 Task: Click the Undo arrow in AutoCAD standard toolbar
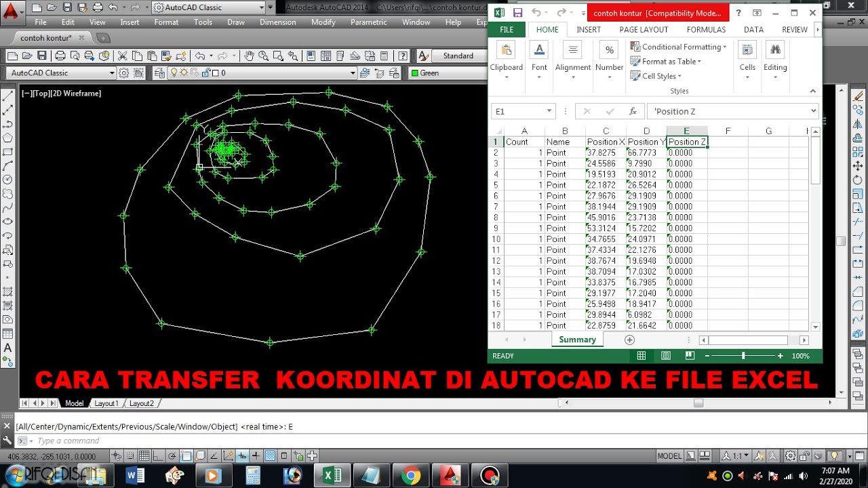(x=200, y=56)
